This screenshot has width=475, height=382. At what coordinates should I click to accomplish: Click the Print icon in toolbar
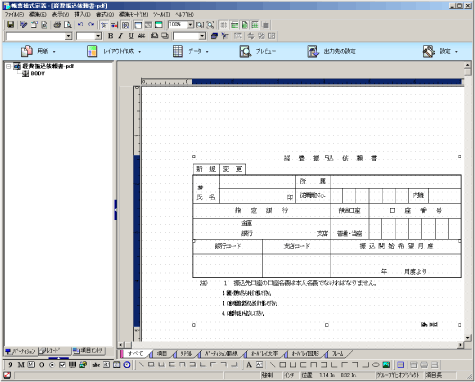[x=57, y=25]
